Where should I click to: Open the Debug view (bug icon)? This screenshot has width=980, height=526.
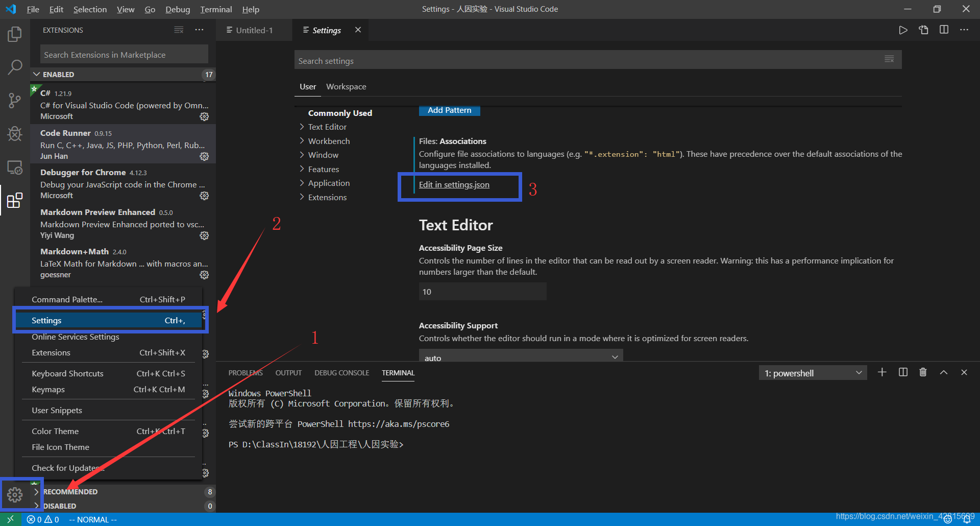(x=15, y=134)
